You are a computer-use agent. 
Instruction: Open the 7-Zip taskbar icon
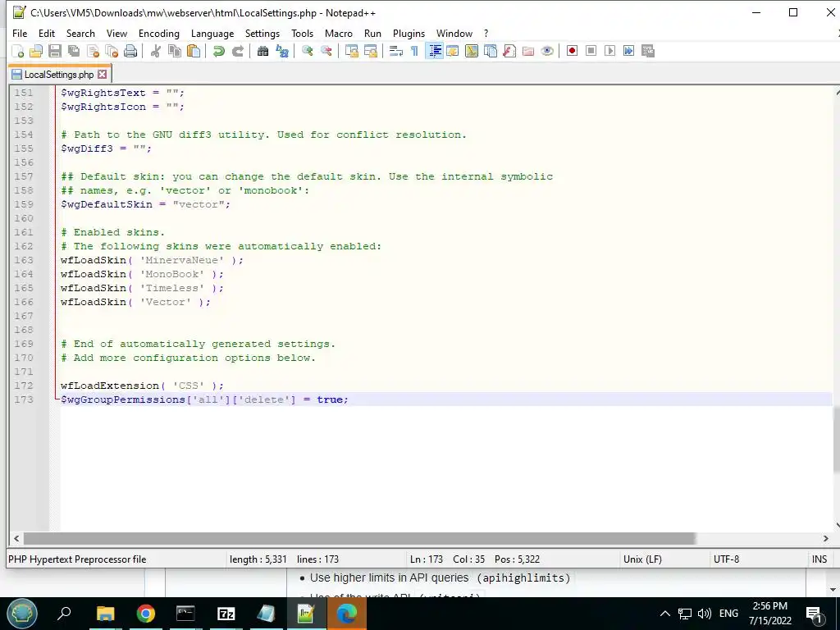(x=226, y=614)
